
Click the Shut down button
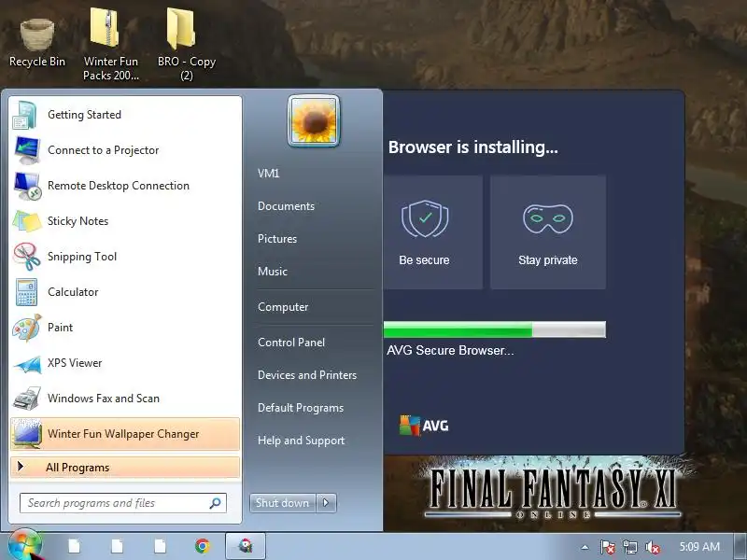(283, 503)
